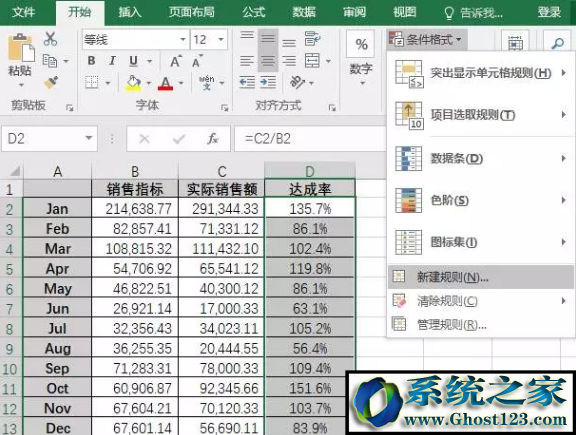
Task: Click the insert function fx button
Action: (x=213, y=139)
